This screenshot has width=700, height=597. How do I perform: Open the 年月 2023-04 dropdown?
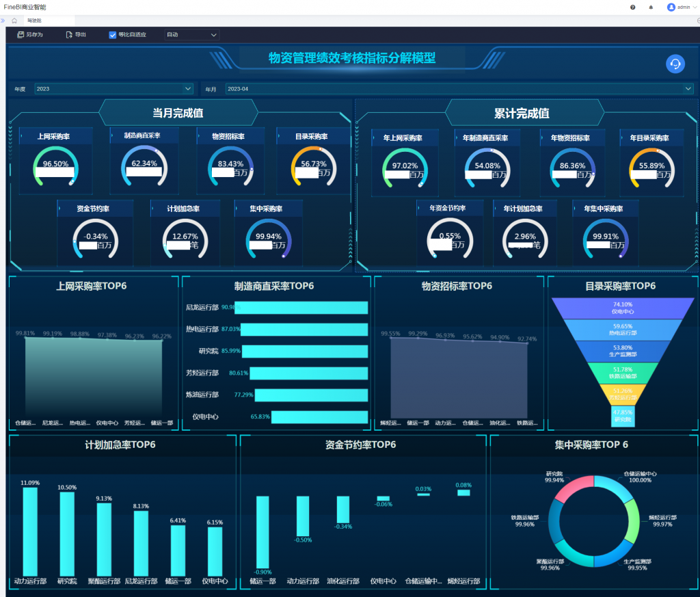459,89
